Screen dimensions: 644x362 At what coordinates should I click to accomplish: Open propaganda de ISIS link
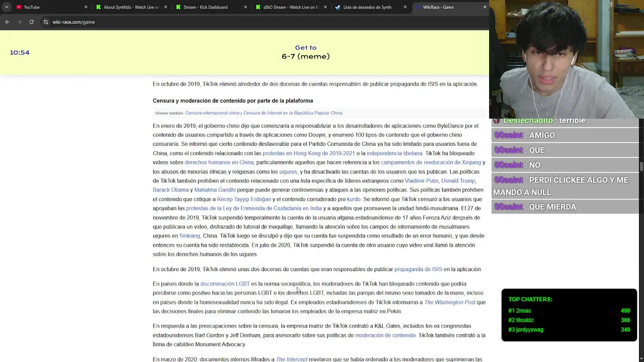coord(418,269)
